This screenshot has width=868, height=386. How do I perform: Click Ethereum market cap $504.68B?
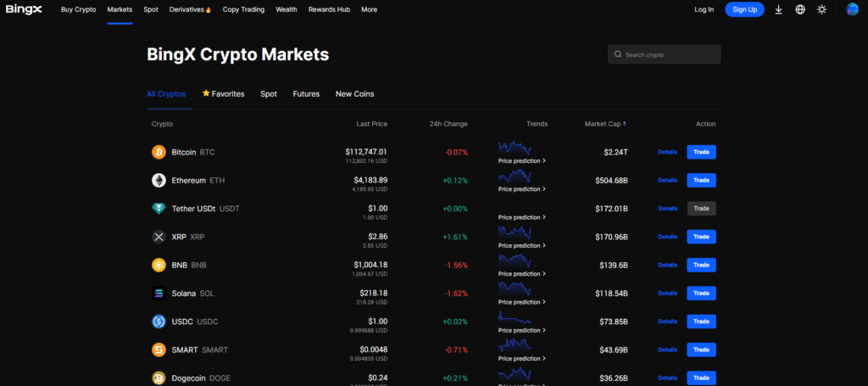[x=612, y=180]
